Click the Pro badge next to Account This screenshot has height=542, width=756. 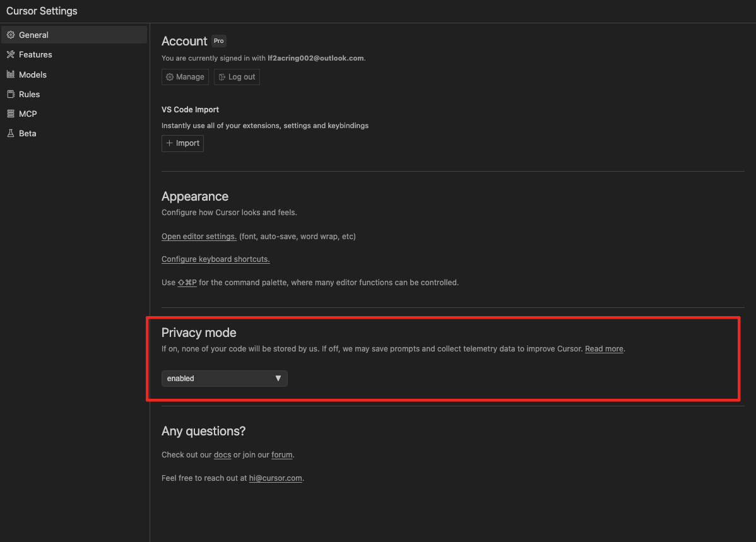tap(219, 41)
